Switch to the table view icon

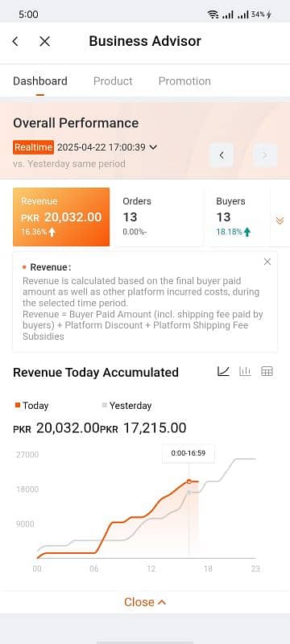267,371
